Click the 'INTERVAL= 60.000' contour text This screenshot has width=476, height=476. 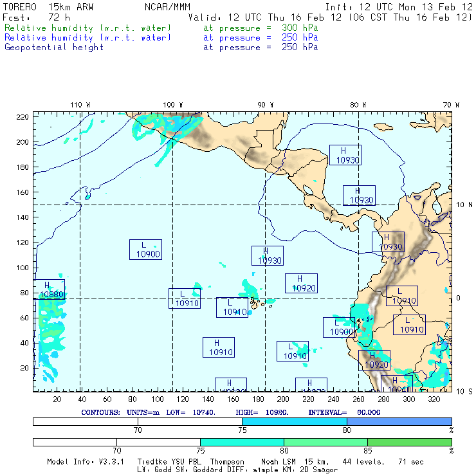click(x=344, y=412)
